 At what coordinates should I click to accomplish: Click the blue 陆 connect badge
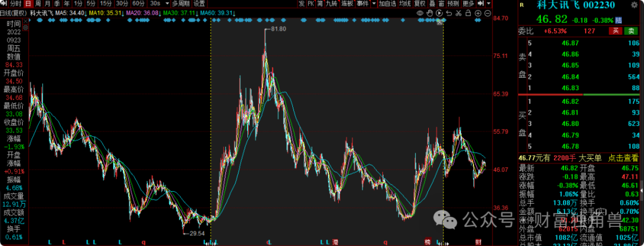click(618, 20)
